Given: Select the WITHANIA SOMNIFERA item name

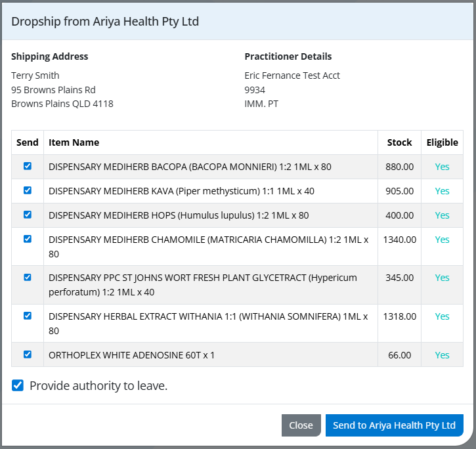Looking at the screenshot, I should point(208,324).
